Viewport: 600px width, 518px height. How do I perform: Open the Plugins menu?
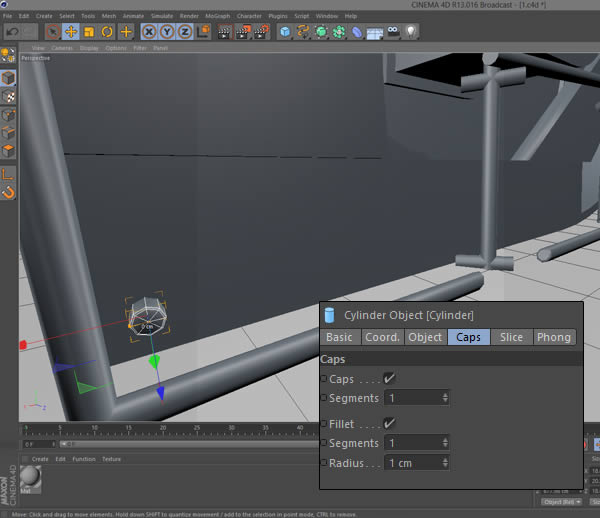[278, 16]
